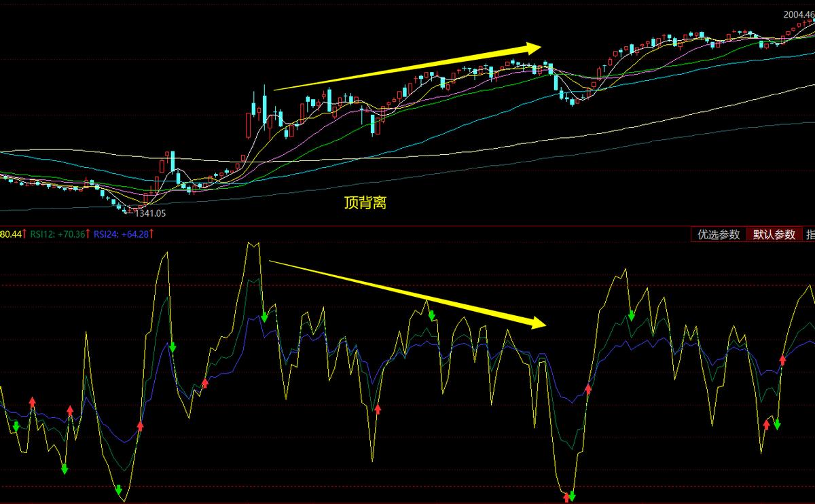Click the 1341.05 low price label

(150, 213)
